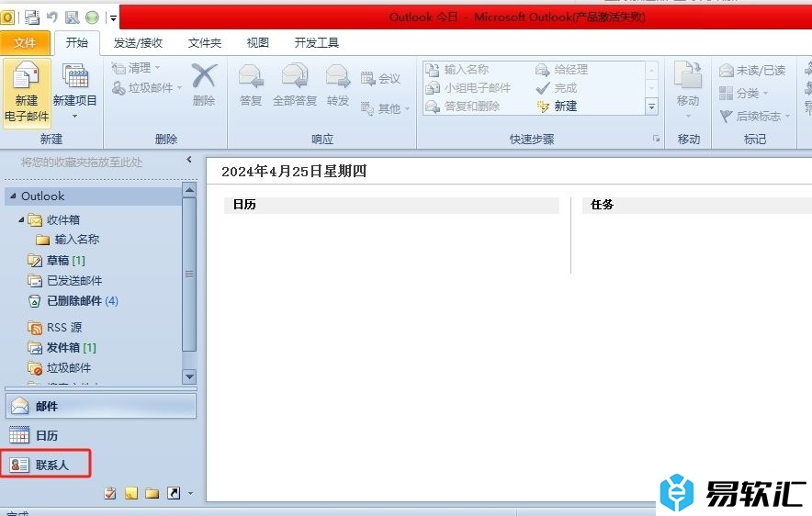Select the 小组电子邮件 quick step

[468, 88]
